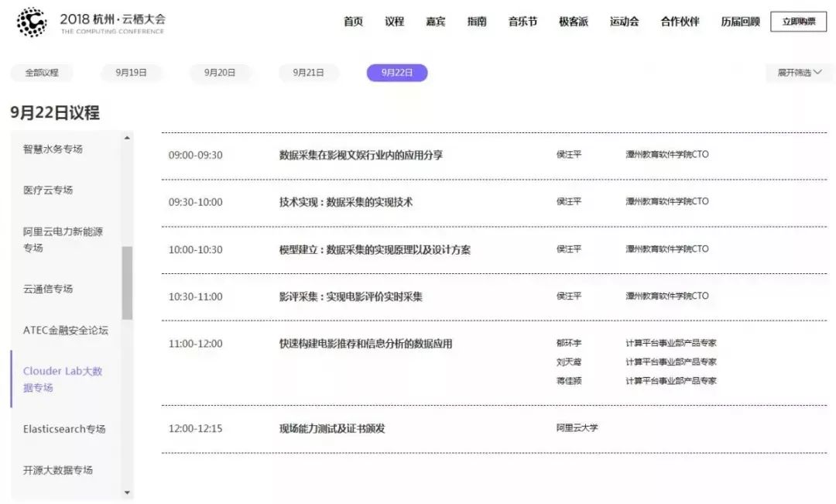836x504 pixels.
Task: Select the 9月20日 date tab
Action: coord(219,73)
